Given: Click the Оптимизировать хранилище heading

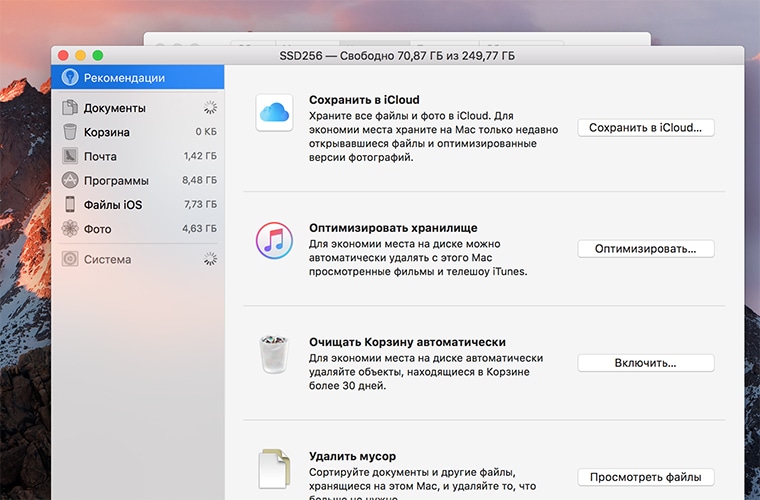Looking at the screenshot, I should [x=393, y=228].
